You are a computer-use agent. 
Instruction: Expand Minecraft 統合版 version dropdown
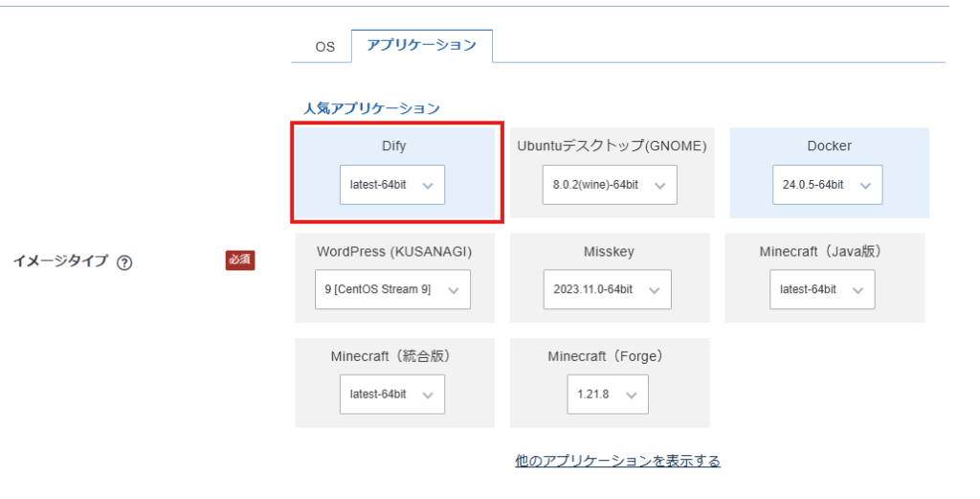click(x=391, y=394)
